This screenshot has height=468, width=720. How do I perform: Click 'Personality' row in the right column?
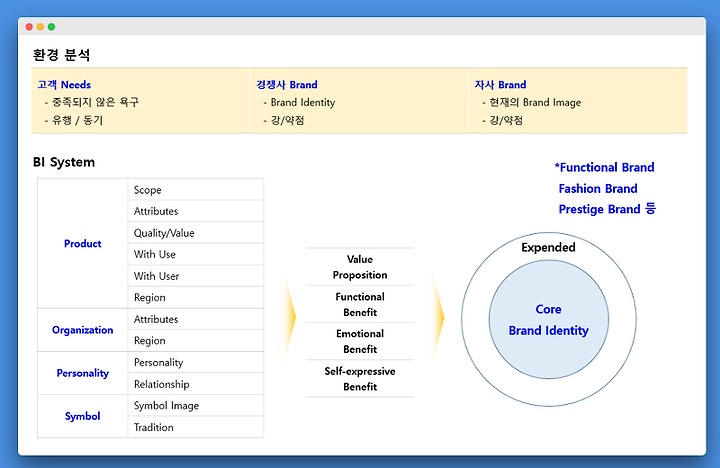pos(196,362)
